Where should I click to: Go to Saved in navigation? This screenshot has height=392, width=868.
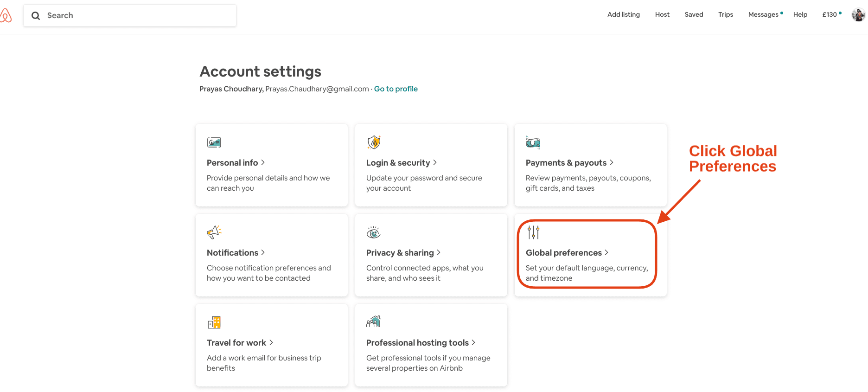click(x=694, y=14)
